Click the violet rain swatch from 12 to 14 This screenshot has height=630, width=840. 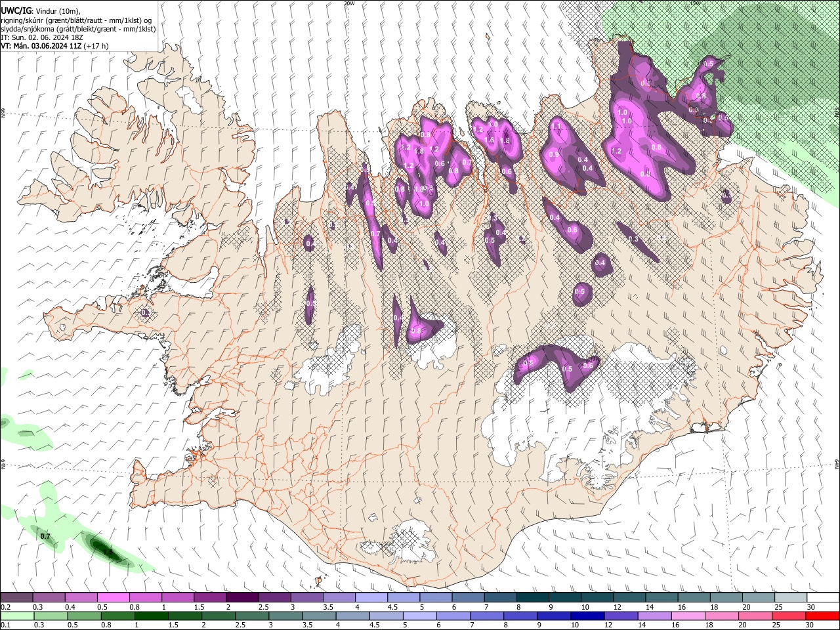tap(620, 616)
